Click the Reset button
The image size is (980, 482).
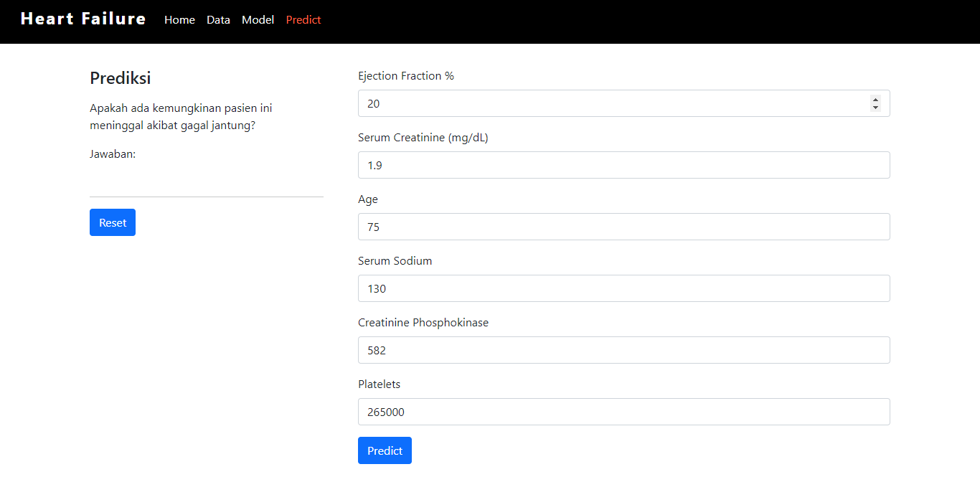pyautogui.click(x=112, y=222)
